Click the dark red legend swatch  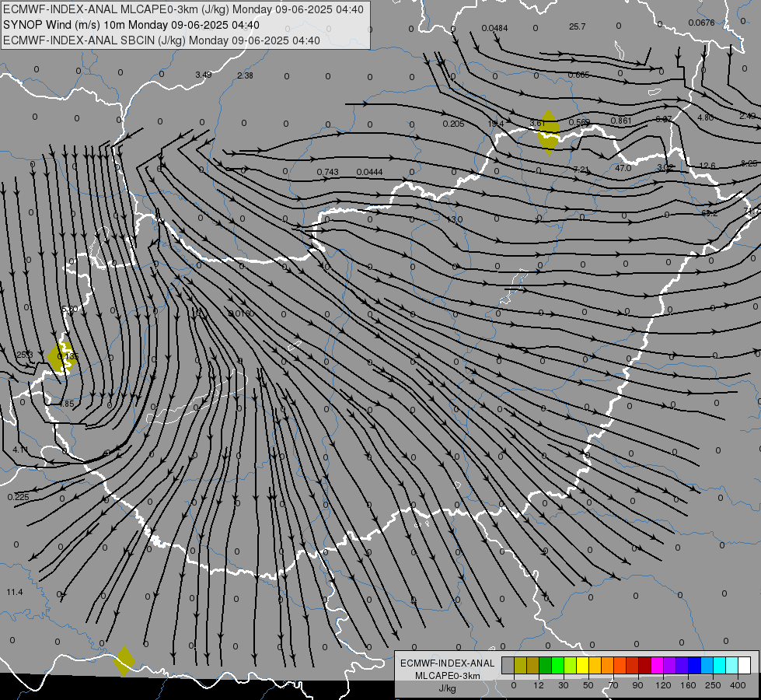(644, 666)
